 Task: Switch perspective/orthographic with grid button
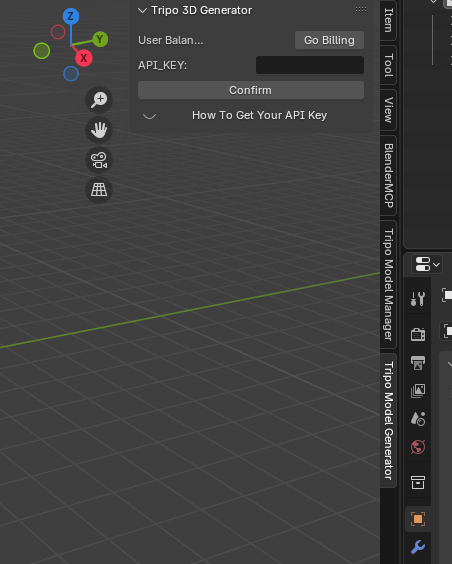pos(99,190)
